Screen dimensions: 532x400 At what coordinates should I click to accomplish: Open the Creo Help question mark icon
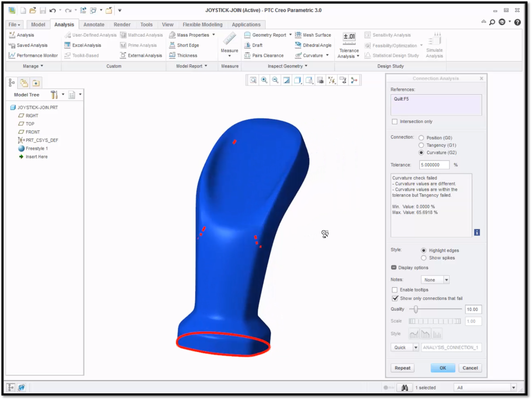[x=518, y=22]
